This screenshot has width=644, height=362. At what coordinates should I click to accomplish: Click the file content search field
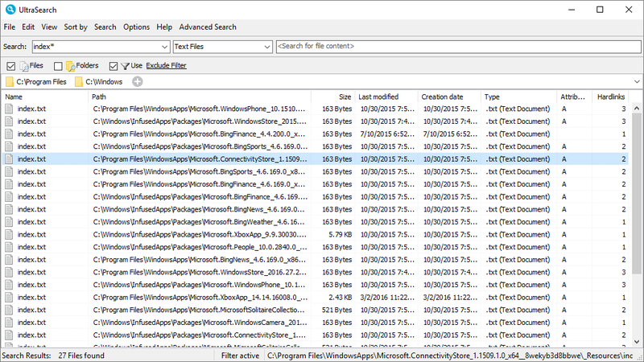[457, 47]
